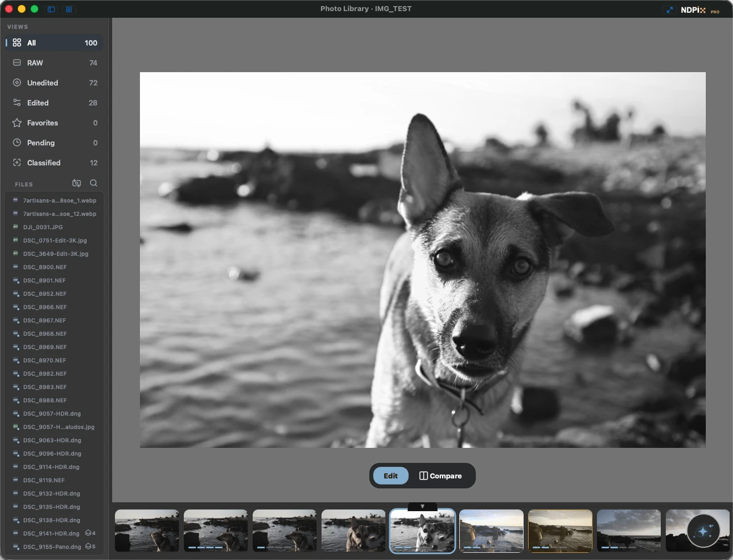This screenshot has height=560, width=733.
Task: Select the RAW view
Action: point(54,63)
